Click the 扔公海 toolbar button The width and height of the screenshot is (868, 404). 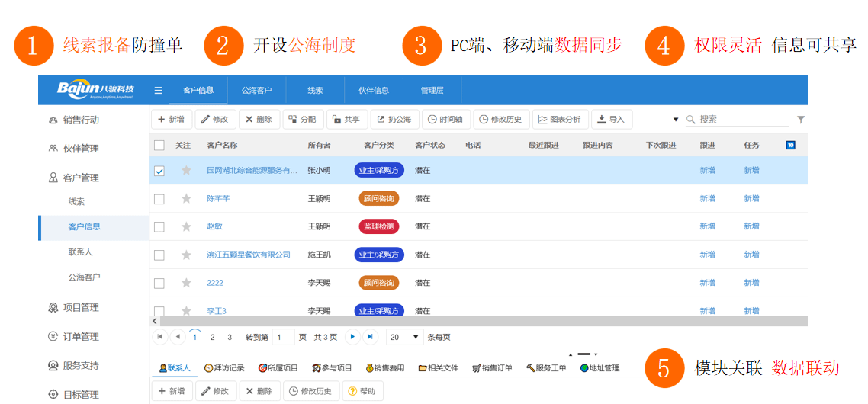coord(394,120)
